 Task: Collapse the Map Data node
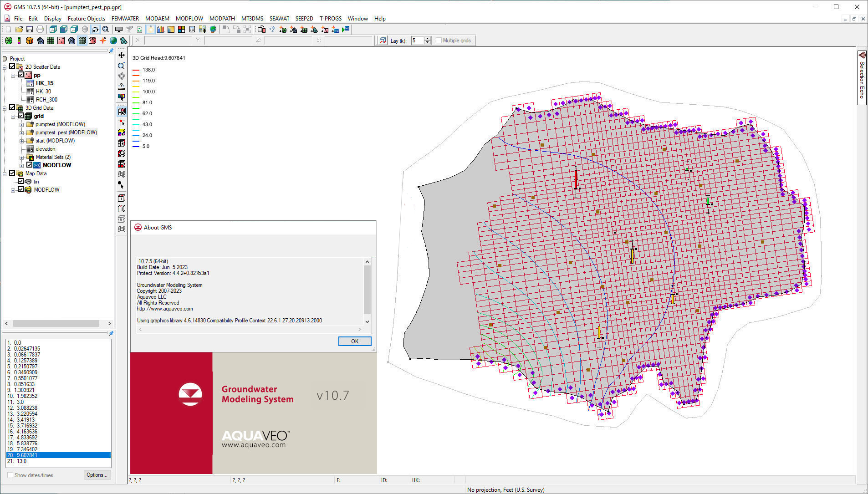(5, 173)
